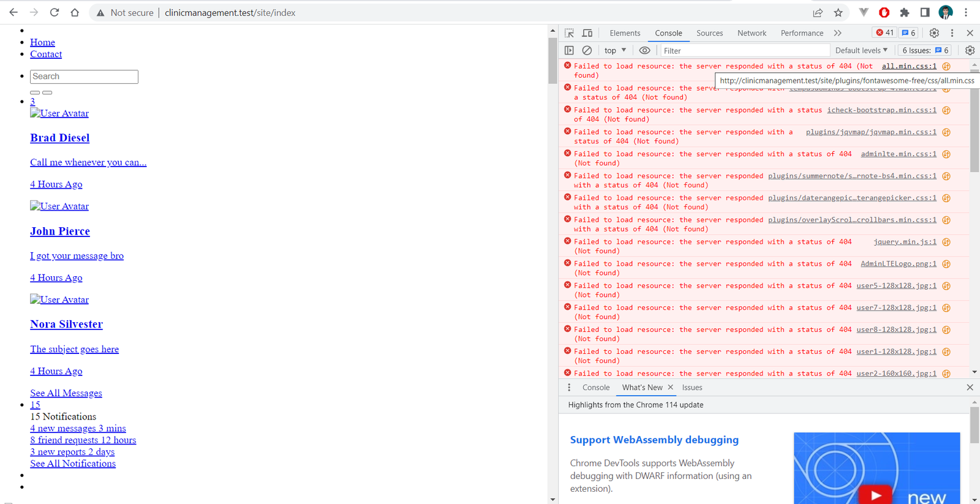Switch to the Network tab
Screen dimensions: 980x504
752,33
